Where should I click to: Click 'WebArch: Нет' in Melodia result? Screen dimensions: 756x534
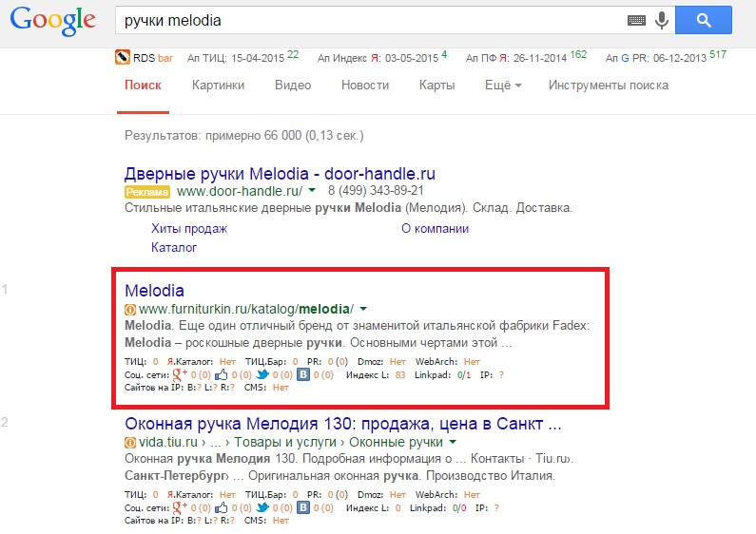448,361
